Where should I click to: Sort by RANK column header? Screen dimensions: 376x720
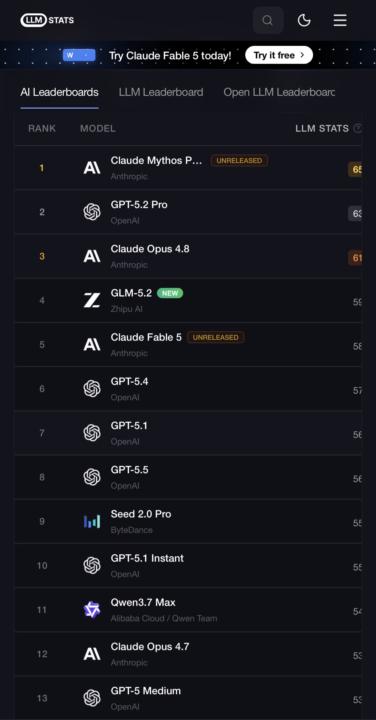(x=42, y=129)
